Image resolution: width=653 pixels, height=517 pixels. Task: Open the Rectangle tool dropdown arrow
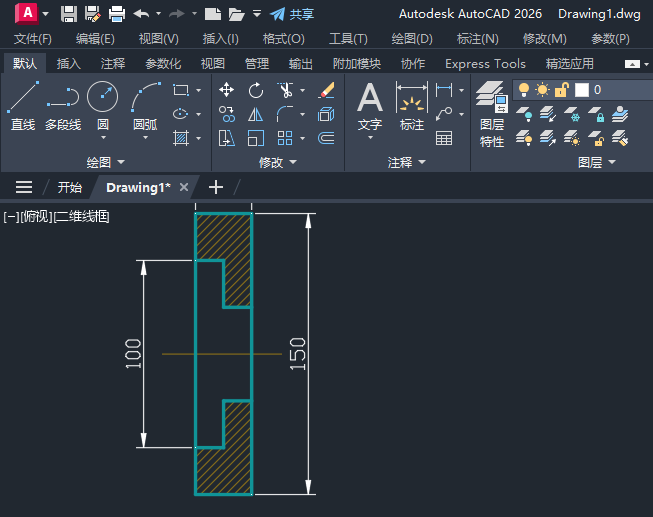point(198,90)
